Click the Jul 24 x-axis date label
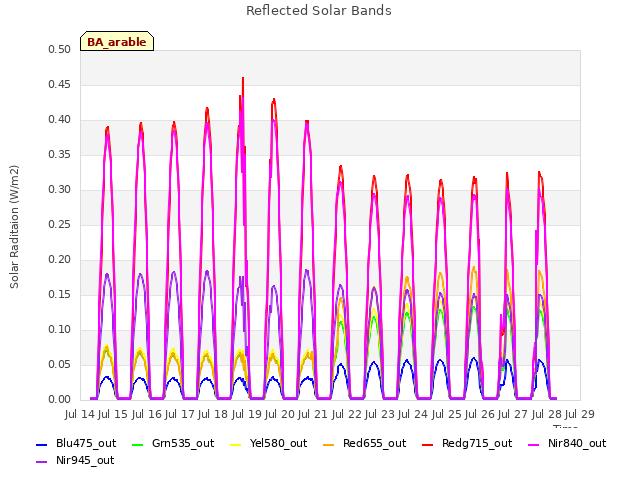 (x=413, y=415)
